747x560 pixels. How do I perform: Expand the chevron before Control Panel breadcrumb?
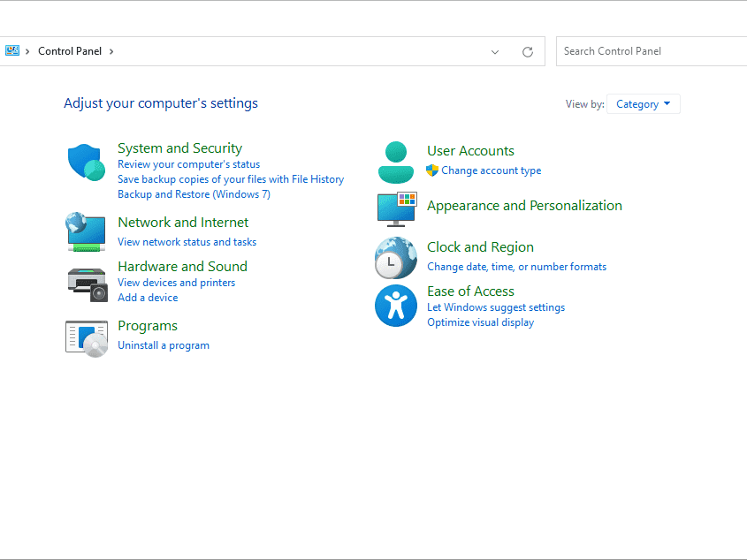[x=27, y=51]
